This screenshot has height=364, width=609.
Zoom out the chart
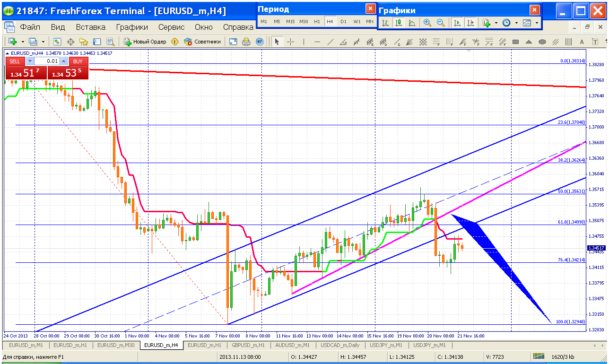(440, 22)
